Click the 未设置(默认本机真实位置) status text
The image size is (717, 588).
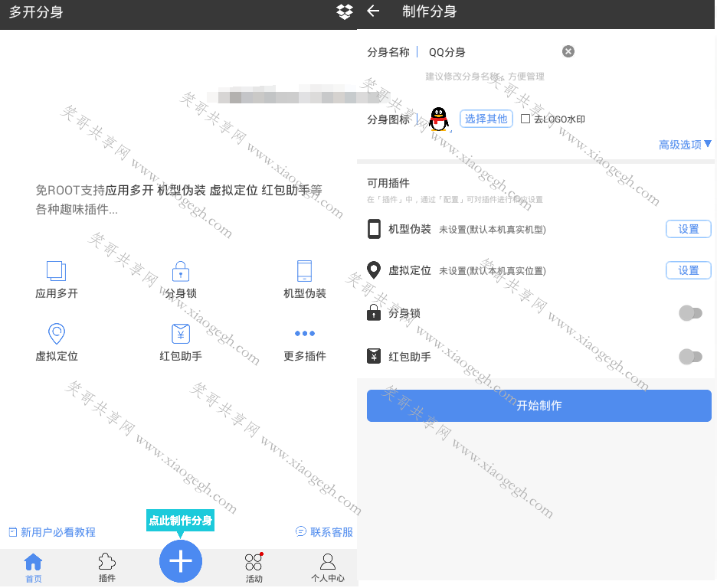(493, 271)
